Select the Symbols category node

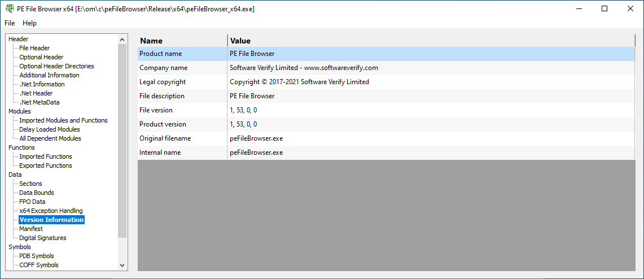tap(20, 247)
